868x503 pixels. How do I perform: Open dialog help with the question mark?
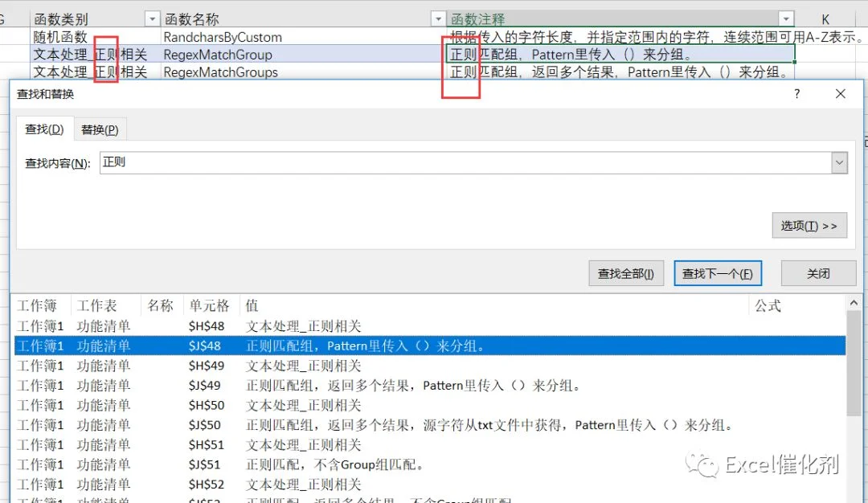click(x=796, y=94)
